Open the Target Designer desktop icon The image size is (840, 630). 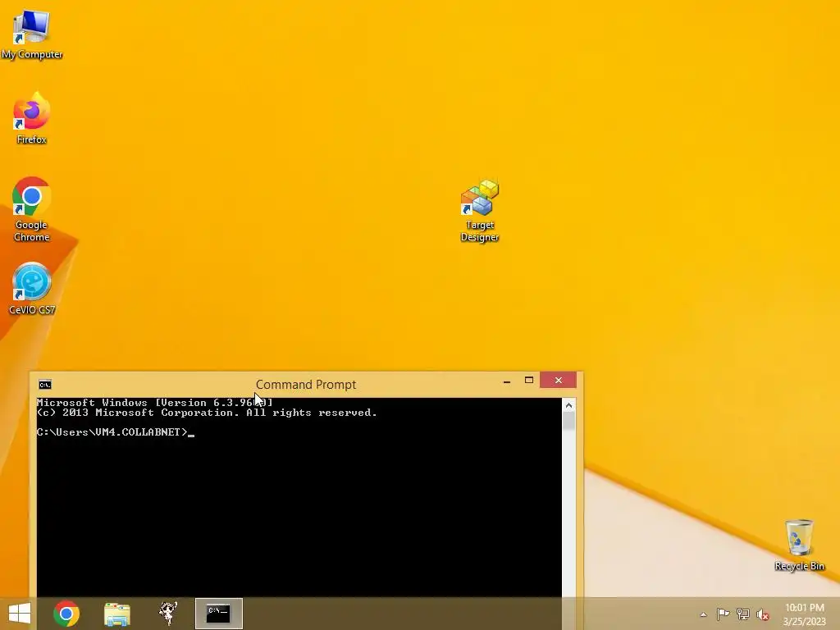tap(480, 211)
